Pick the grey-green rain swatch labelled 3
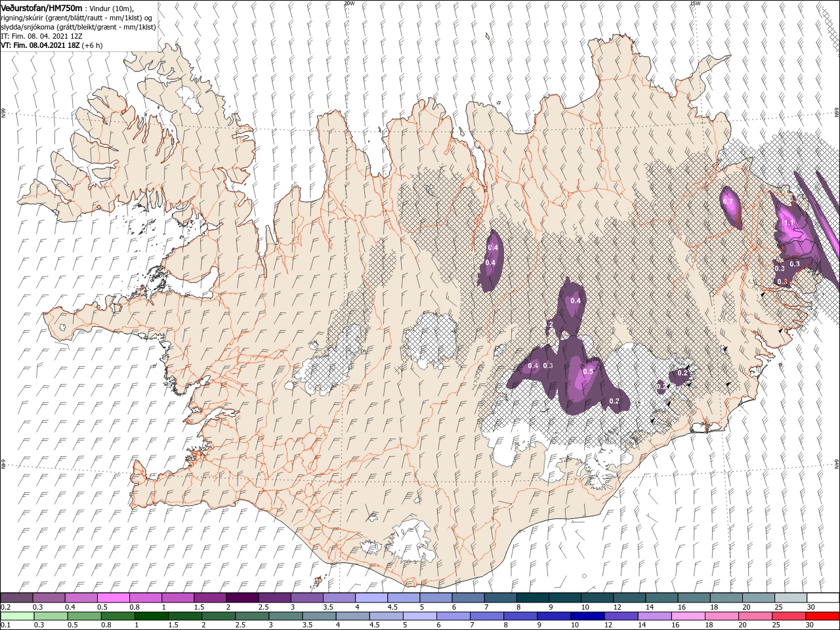Image resolution: width=840 pixels, height=630 pixels. [285, 616]
